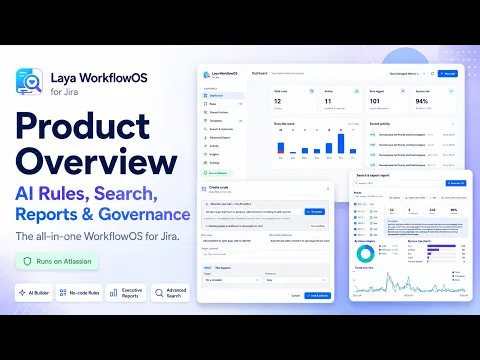Viewport: 480px width, 360px height.
Task: Click the 94% success rate value
Action: coord(422,101)
